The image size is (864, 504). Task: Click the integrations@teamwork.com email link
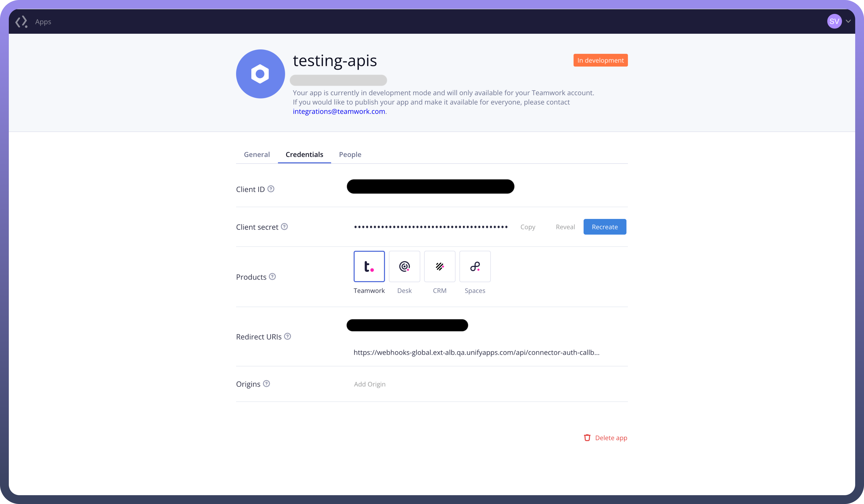tap(339, 111)
